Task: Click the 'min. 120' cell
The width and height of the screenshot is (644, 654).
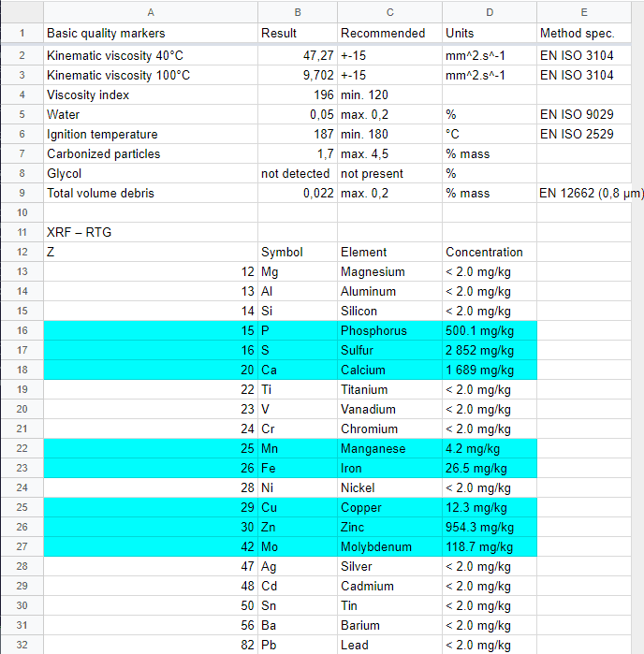Action: point(389,94)
